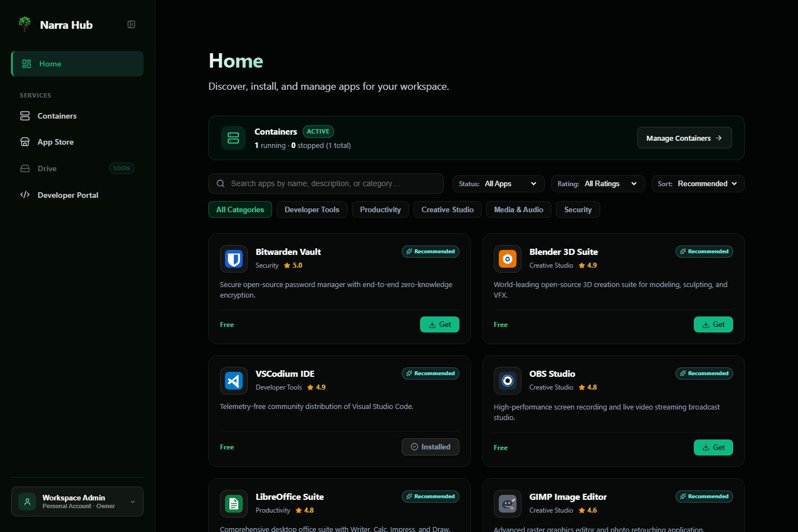Click the Containers server icon in sidebar
Image resolution: width=798 pixels, height=532 pixels.
[x=25, y=116]
